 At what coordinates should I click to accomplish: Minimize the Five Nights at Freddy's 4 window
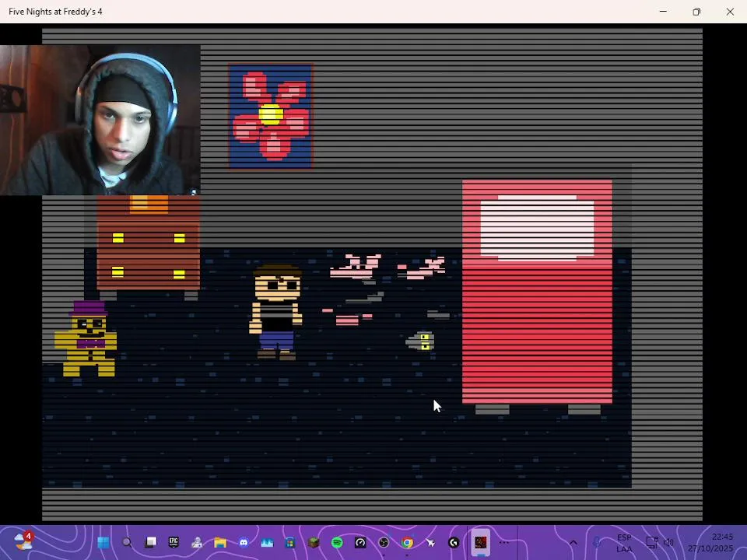[663, 12]
